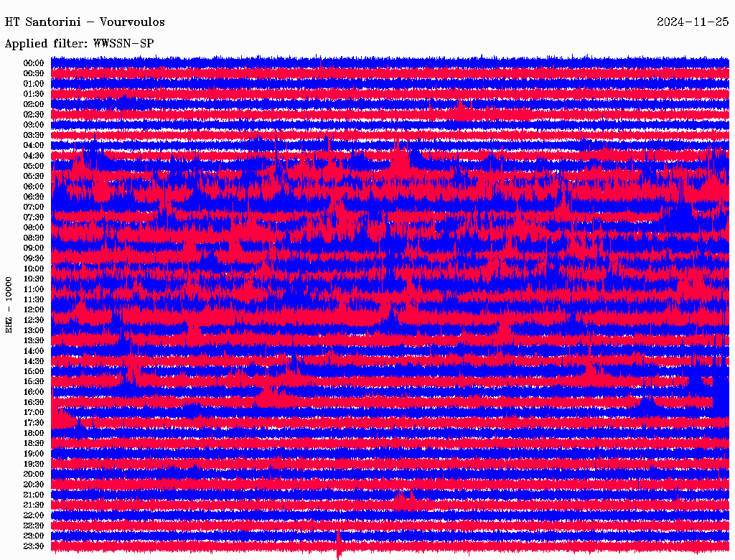Select the 11:30 time label
This screenshot has width=735, height=560.
(x=34, y=299)
